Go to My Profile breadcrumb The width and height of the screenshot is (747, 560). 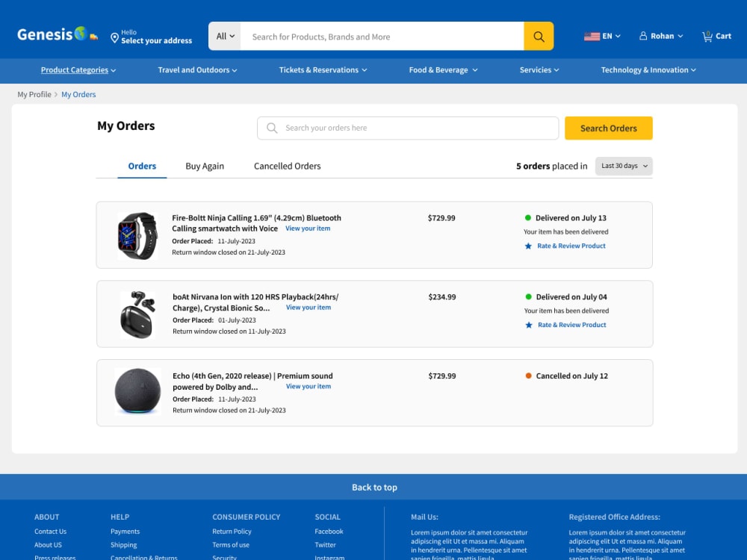pyautogui.click(x=34, y=94)
